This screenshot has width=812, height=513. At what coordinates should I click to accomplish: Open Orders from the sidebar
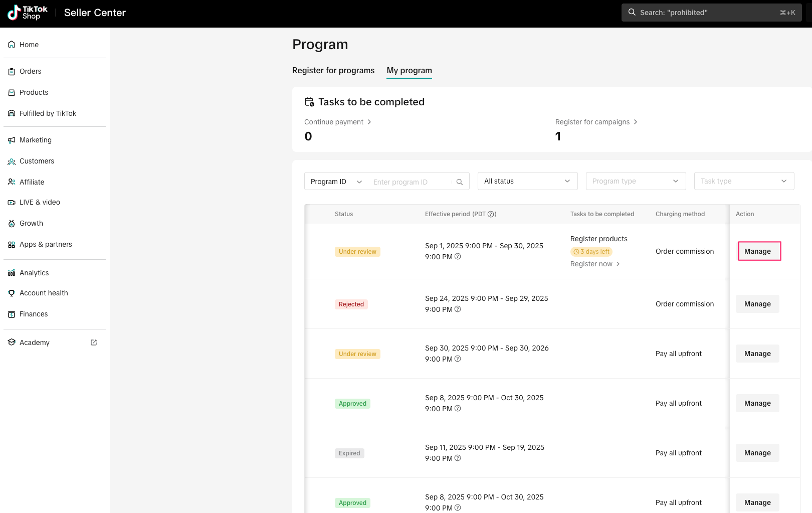pyautogui.click(x=30, y=71)
